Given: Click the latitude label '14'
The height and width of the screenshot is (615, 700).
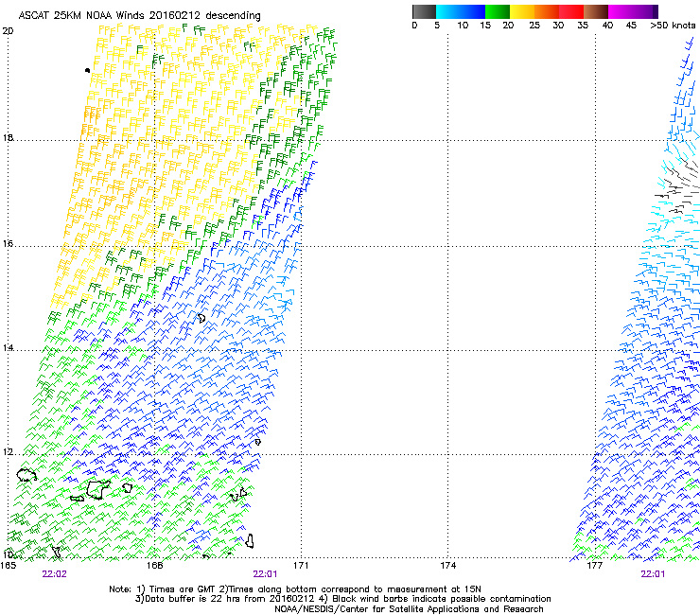Looking at the screenshot, I should [x=8, y=348].
